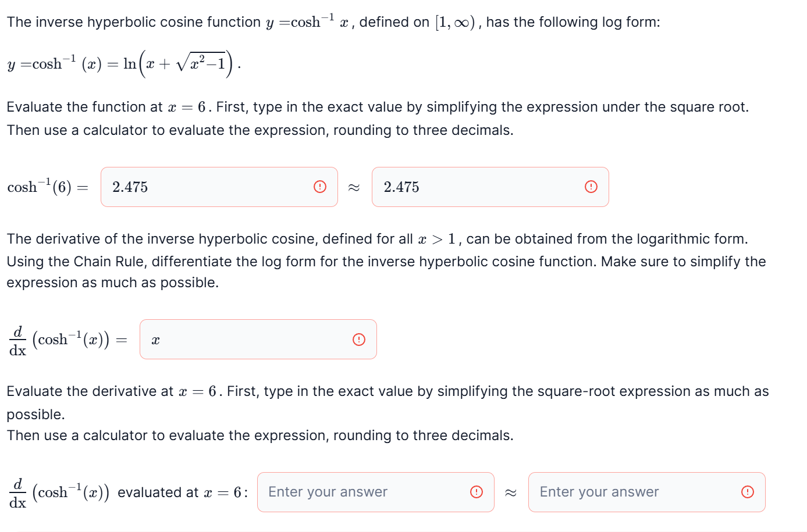Click the approximation symbol between the derivative answers

[x=510, y=492]
